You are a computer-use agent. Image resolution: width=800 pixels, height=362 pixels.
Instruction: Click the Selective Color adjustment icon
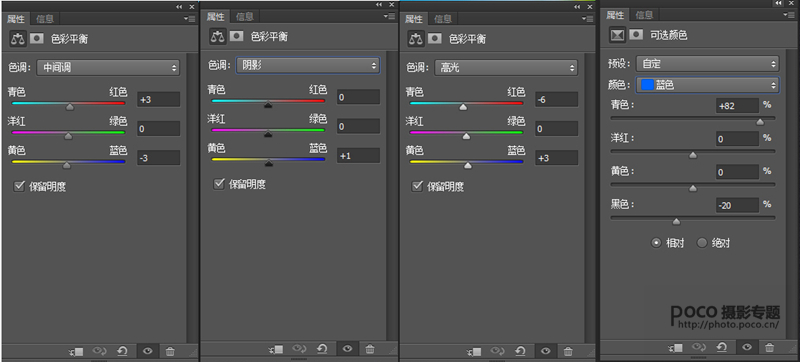pos(617,35)
